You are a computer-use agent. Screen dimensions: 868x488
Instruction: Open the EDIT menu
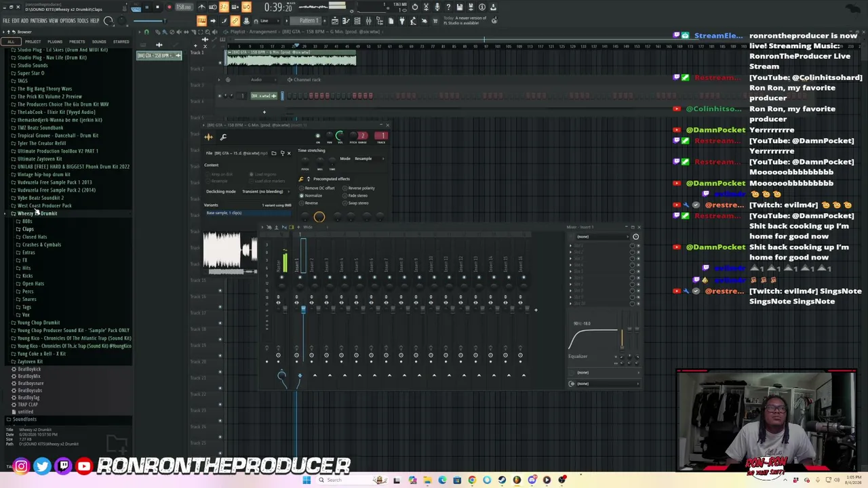point(15,20)
